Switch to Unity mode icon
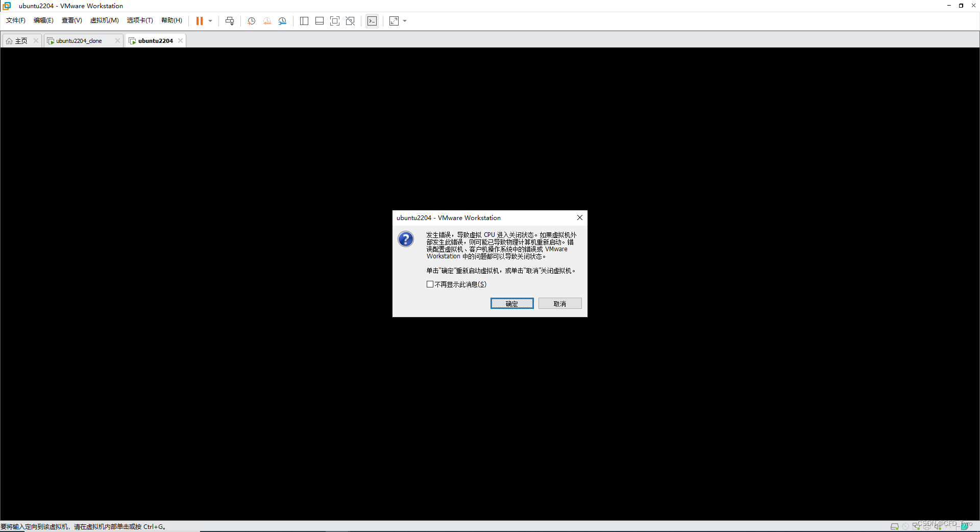This screenshot has width=980, height=532. (350, 21)
